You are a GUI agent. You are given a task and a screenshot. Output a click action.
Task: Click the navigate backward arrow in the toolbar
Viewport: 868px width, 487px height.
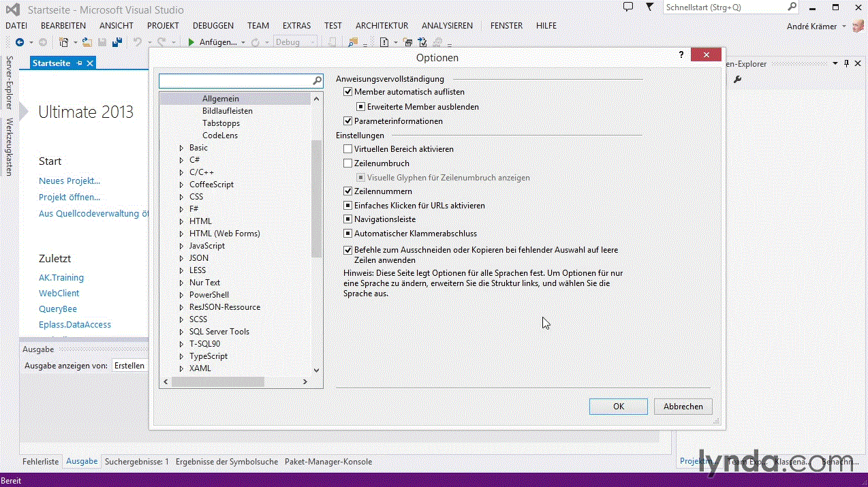coord(19,42)
